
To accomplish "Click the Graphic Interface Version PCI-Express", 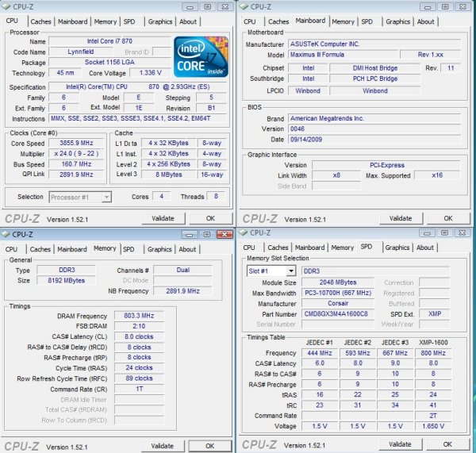I will point(386,165).
